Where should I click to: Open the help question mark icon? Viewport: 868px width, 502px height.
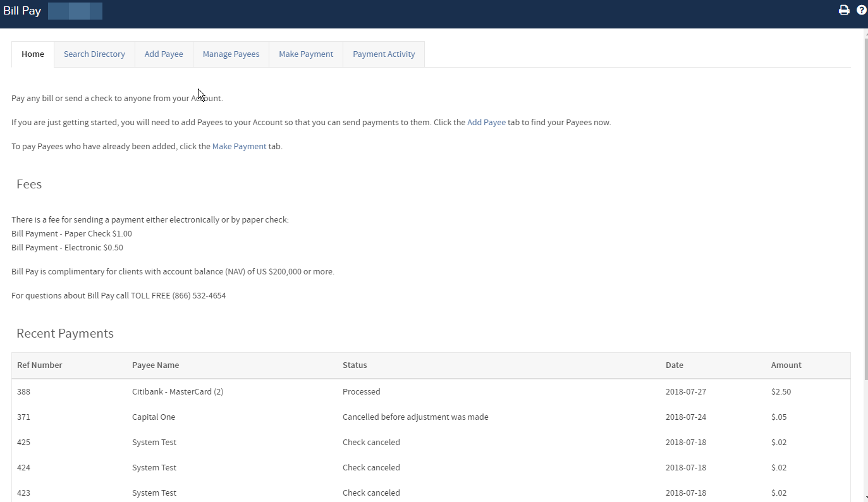tap(861, 10)
